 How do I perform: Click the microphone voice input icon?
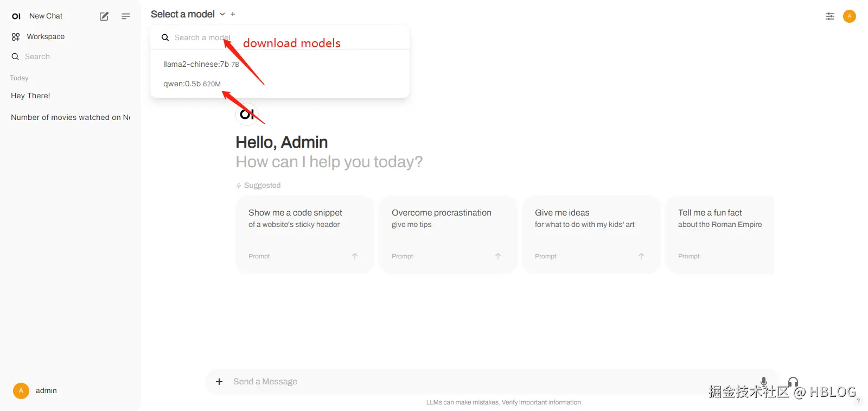click(x=764, y=381)
